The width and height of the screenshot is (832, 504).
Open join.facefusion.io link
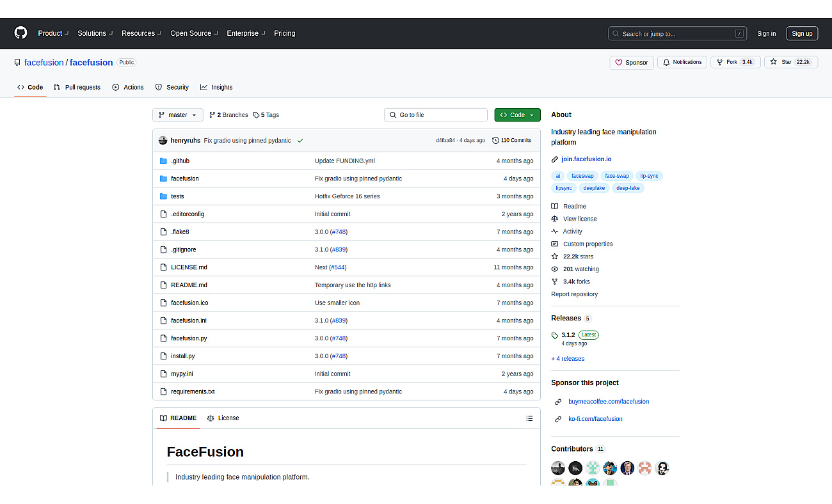(x=586, y=159)
